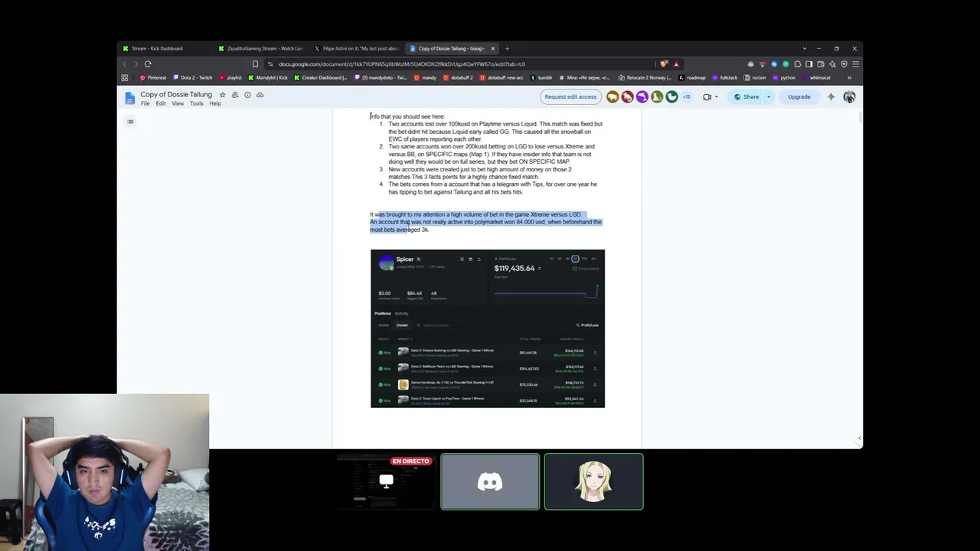This screenshot has height=551, width=980.
Task: Open the Tools menu
Action: pyautogui.click(x=197, y=104)
